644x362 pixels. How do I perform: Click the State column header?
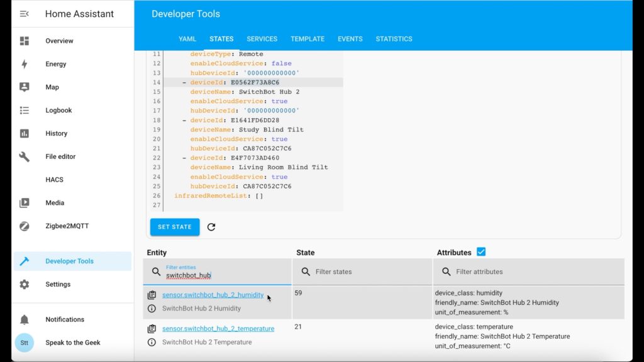pos(306,253)
